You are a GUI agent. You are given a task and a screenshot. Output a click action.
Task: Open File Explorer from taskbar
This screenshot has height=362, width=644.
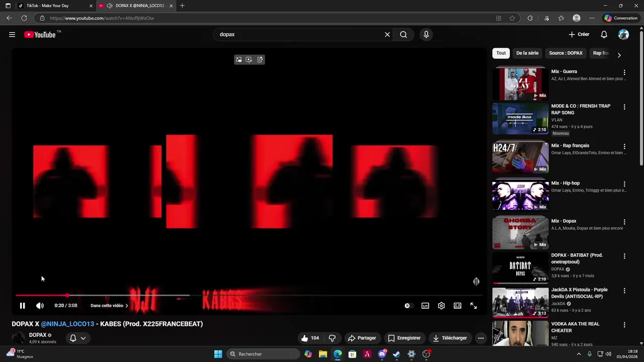point(323,354)
